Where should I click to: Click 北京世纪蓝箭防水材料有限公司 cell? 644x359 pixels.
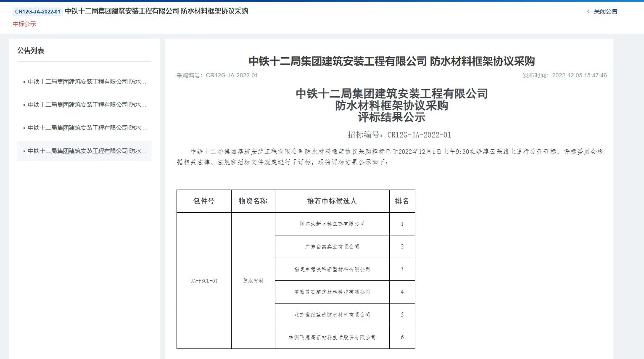pos(332,315)
